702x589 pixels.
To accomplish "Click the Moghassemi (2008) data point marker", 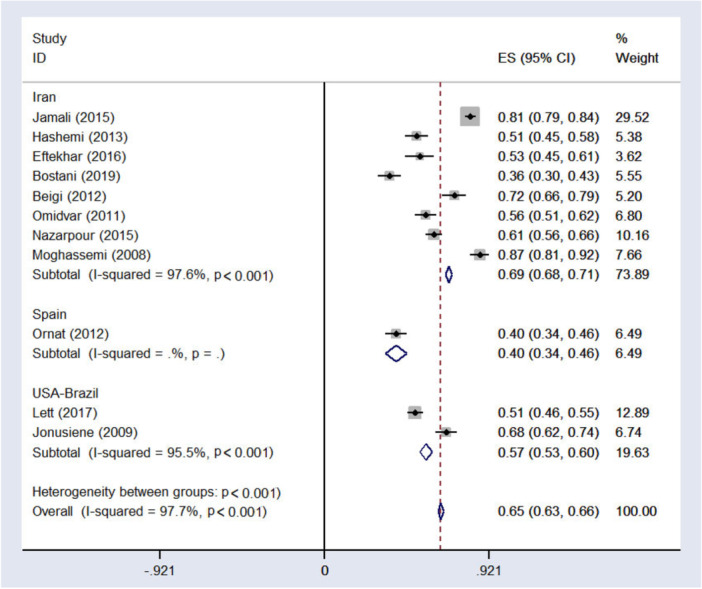I will (480, 254).
